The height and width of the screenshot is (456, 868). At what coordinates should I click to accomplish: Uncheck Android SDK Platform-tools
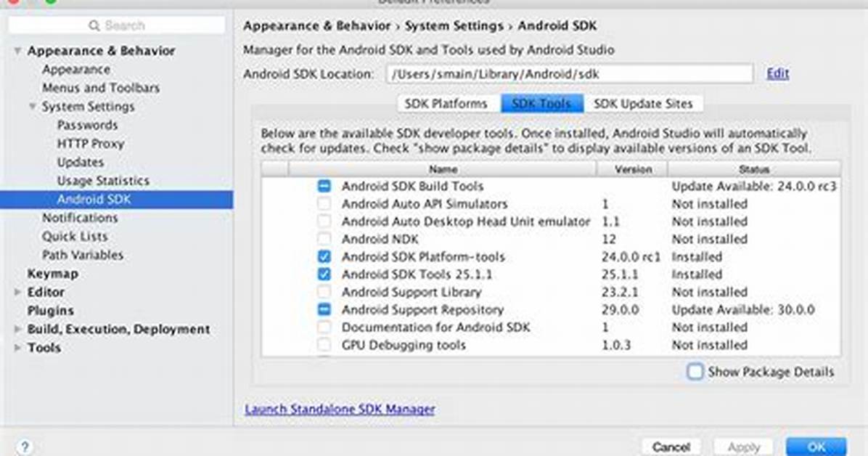pyautogui.click(x=324, y=256)
